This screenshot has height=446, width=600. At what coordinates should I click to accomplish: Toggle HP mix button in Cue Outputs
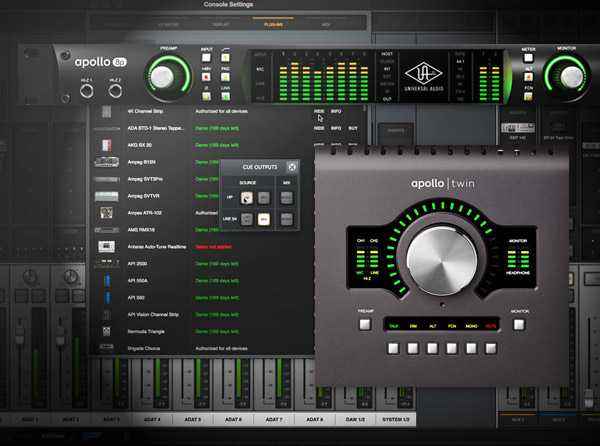click(287, 198)
